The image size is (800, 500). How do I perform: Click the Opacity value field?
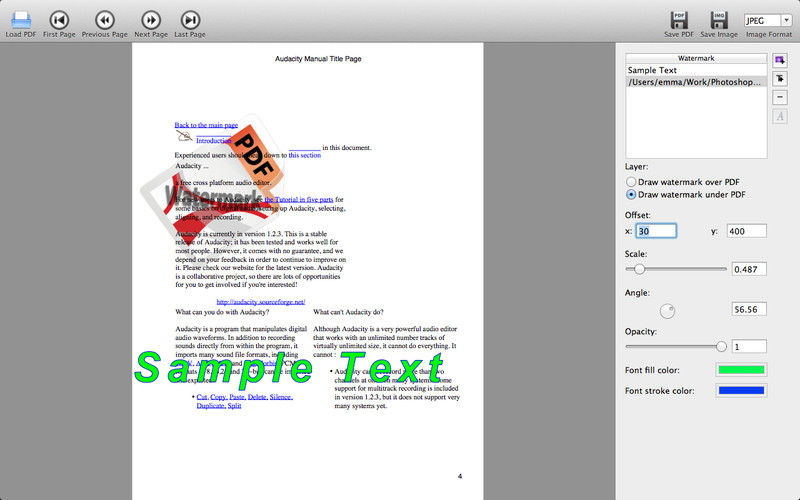pos(749,347)
